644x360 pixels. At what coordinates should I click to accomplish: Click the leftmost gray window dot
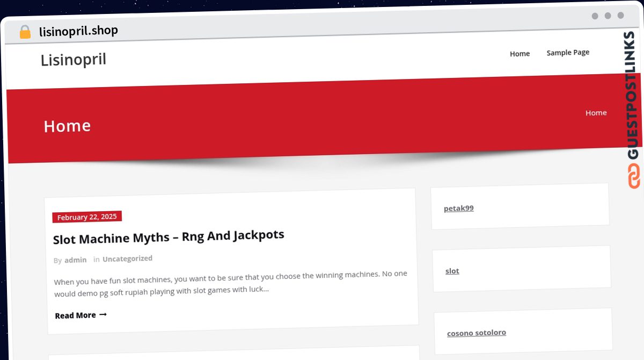click(595, 16)
